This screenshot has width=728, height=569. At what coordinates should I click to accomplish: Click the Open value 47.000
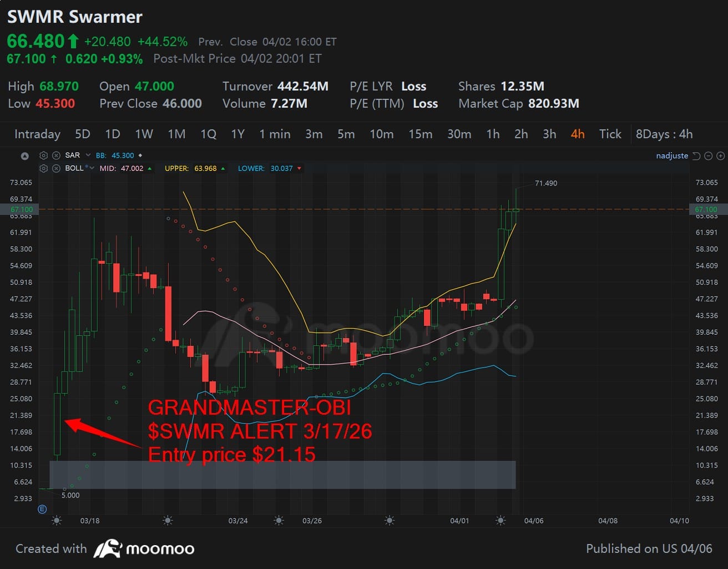click(x=154, y=87)
